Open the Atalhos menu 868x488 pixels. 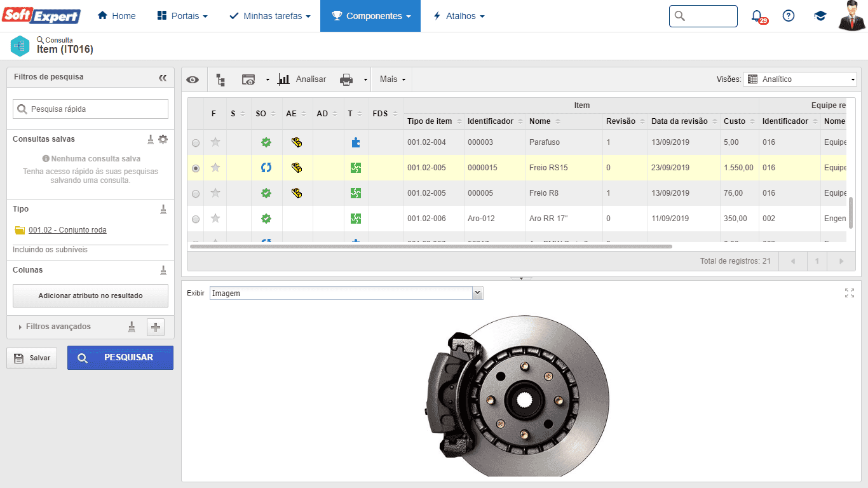(459, 16)
